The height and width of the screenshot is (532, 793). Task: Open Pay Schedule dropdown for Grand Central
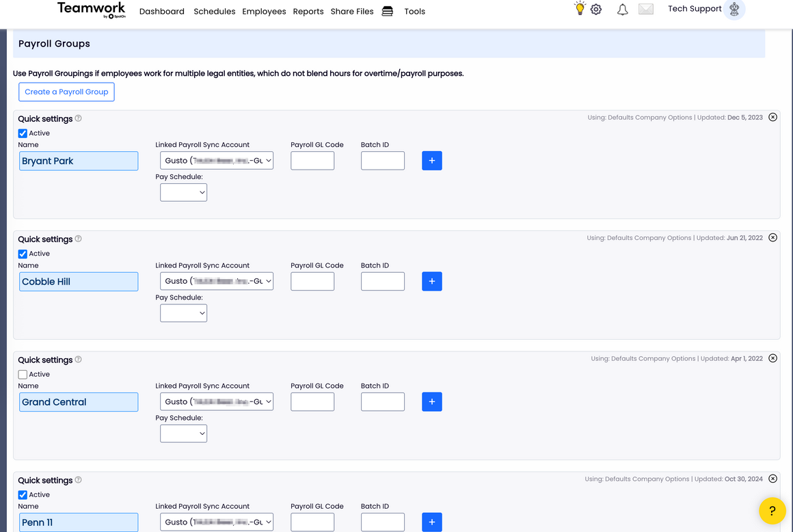coord(184,434)
